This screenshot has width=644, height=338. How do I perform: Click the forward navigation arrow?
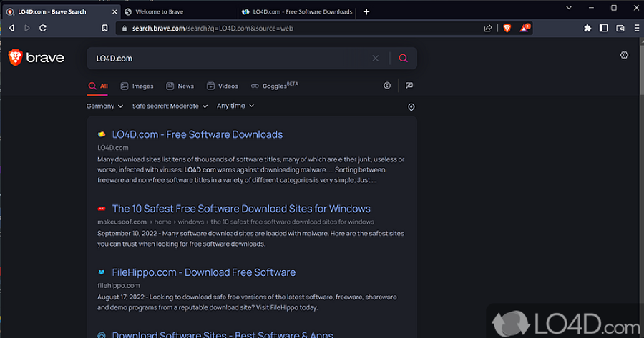point(27,29)
